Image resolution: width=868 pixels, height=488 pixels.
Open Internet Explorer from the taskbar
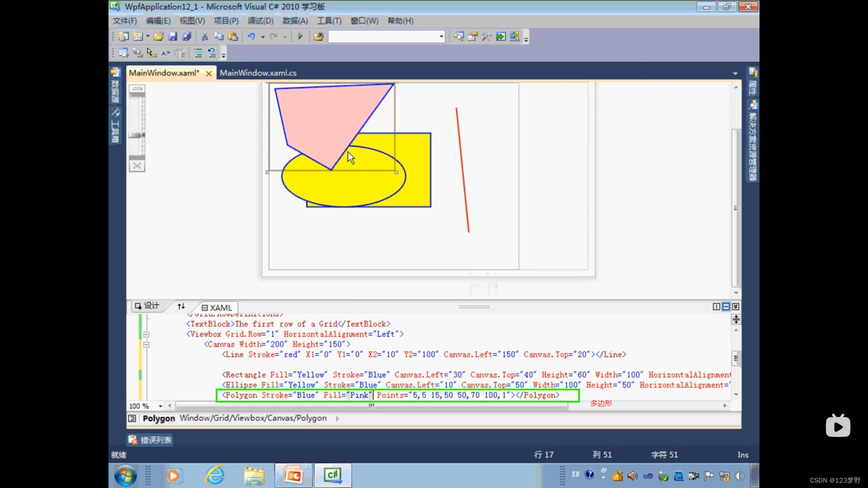point(215,475)
